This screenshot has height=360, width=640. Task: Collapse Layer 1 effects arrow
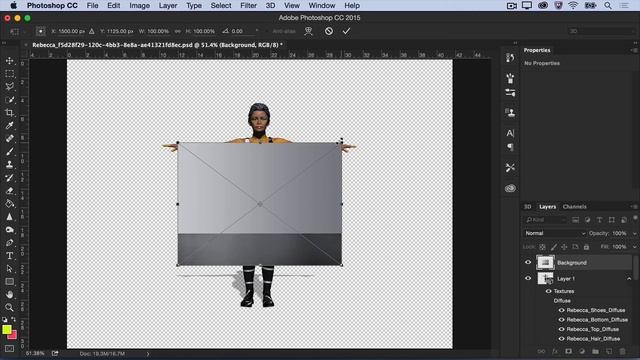pos(629,279)
